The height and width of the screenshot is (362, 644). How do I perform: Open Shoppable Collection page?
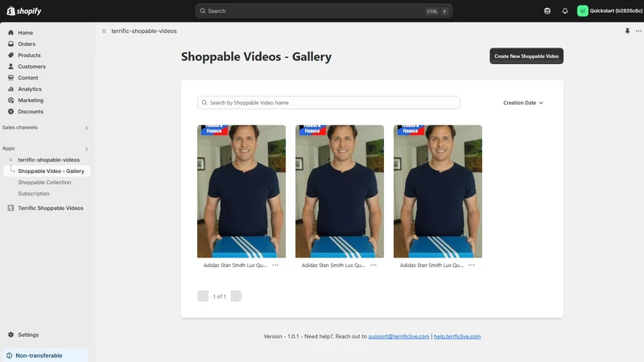[44, 183]
